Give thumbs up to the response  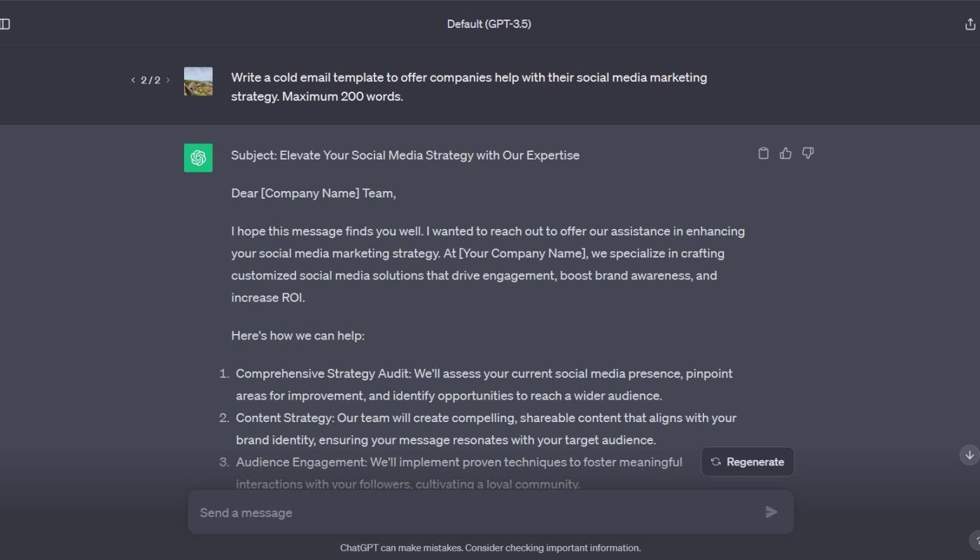point(785,153)
